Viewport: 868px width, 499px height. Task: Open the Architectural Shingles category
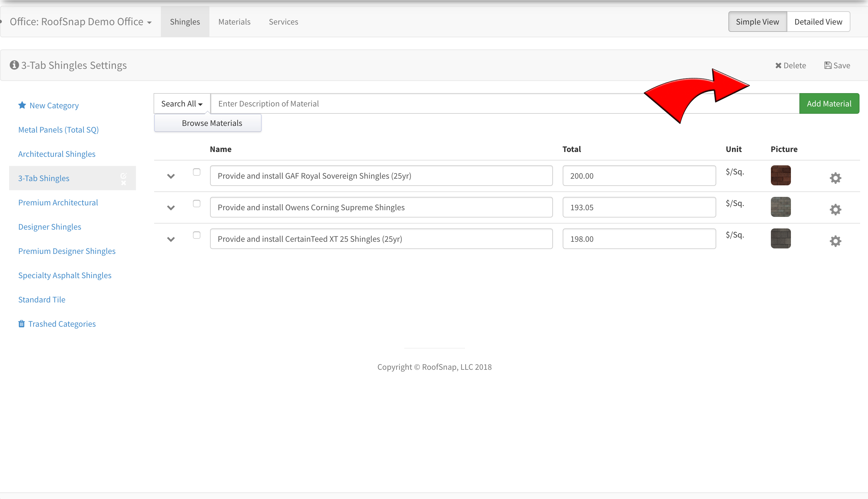pos(57,154)
